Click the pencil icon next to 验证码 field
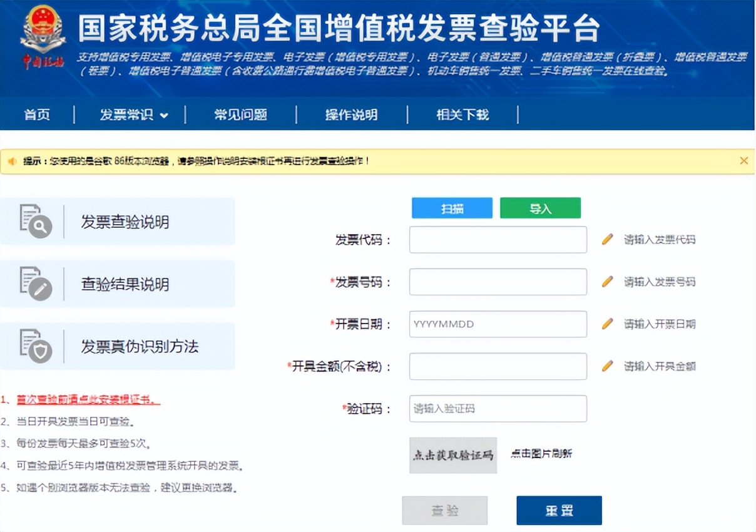Image resolution: width=756 pixels, height=532 pixels. pyautogui.click(x=607, y=408)
